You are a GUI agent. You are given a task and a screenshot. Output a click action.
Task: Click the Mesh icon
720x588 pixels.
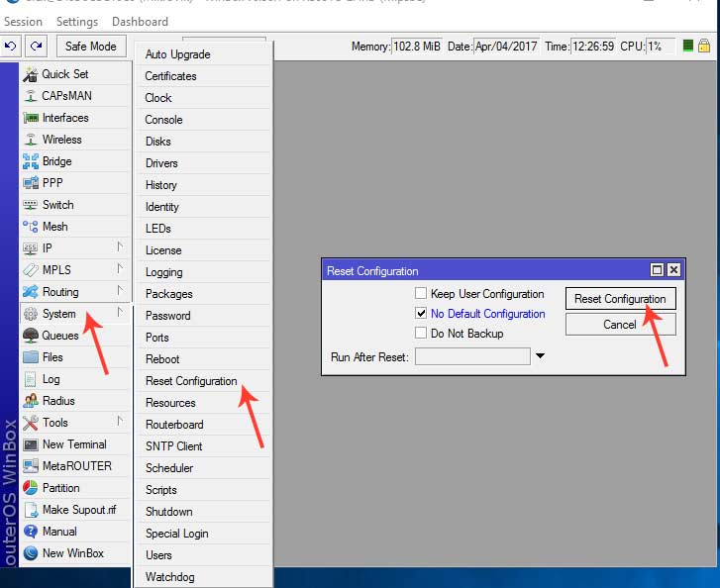tap(31, 227)
